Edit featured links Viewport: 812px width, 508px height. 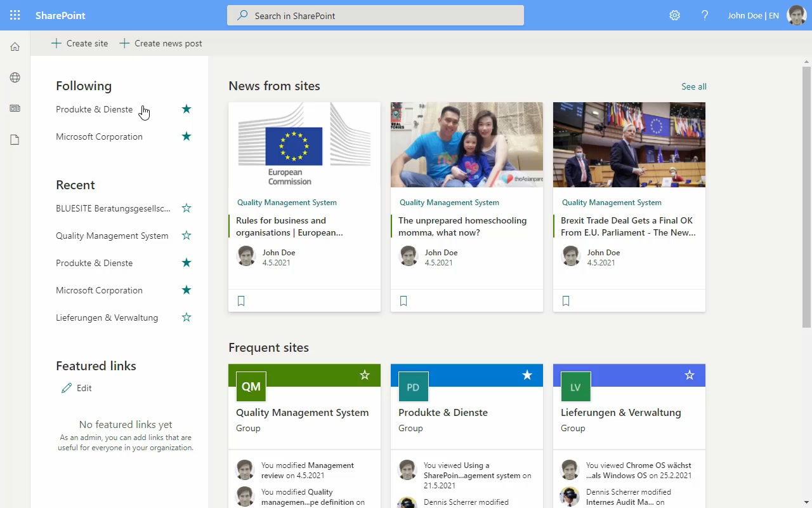click(76, 388)
